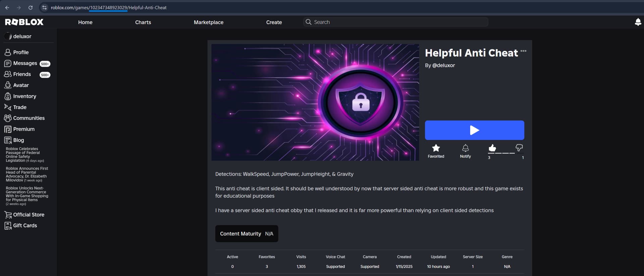Click the game thumbnail image

315,102
